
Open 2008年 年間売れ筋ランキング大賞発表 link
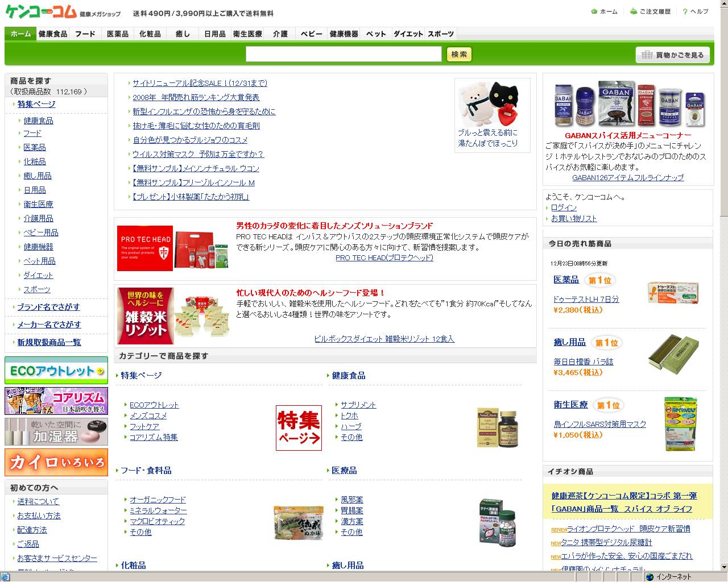click(196, 97)
